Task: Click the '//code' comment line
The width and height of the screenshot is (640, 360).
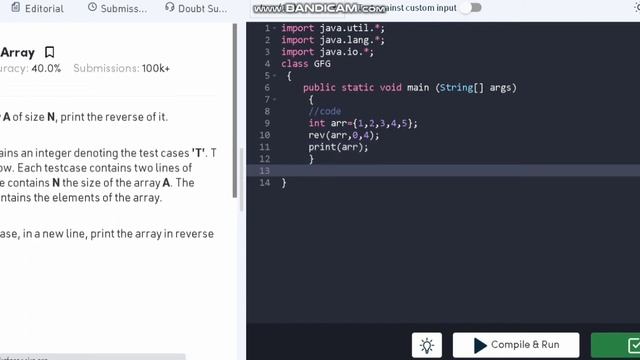Action: click(324, 111)
